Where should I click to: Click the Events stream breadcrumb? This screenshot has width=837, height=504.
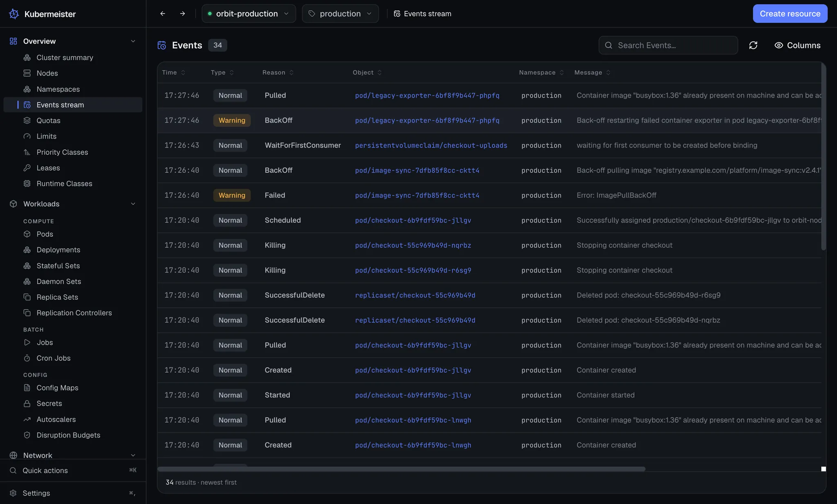tap(423, 13)
